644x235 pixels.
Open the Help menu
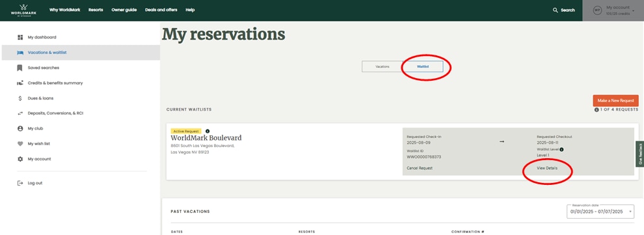[x=190, y=10]
